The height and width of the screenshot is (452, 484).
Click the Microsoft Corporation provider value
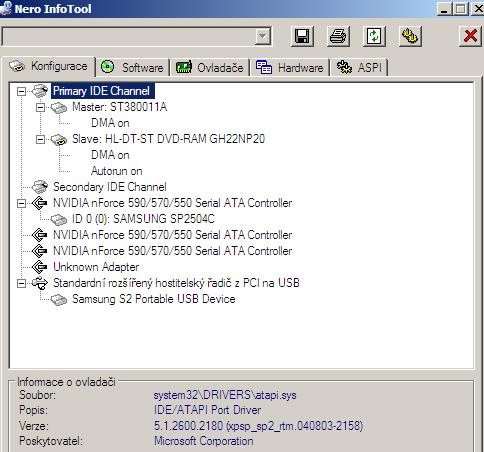(x=203, y=441)
